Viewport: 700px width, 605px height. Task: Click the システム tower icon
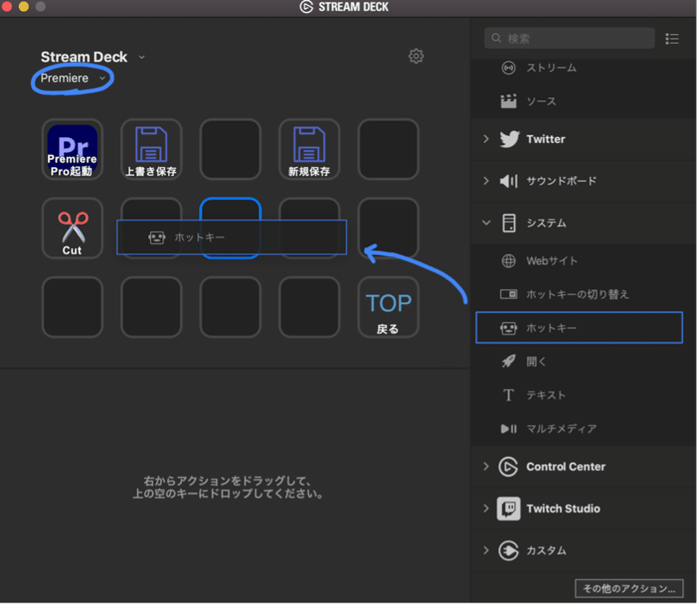pyautogui.click(x=509, y=223)
